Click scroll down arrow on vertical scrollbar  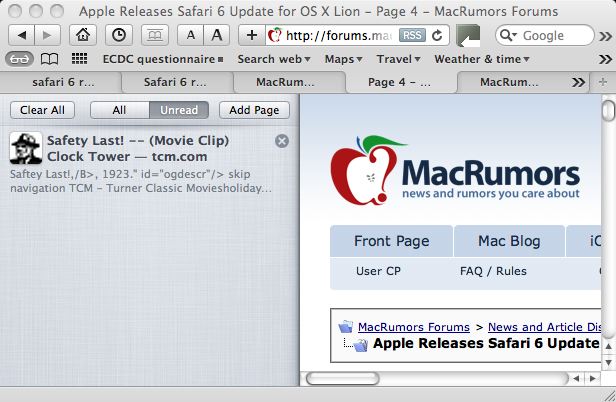tap(608, 362)
